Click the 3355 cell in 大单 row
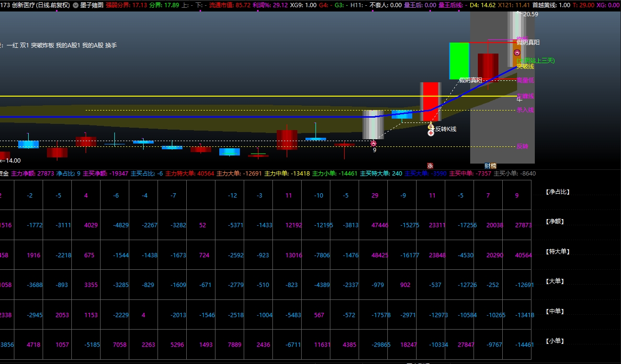Viewport: 621px width, 364px height. click(91, 285)
